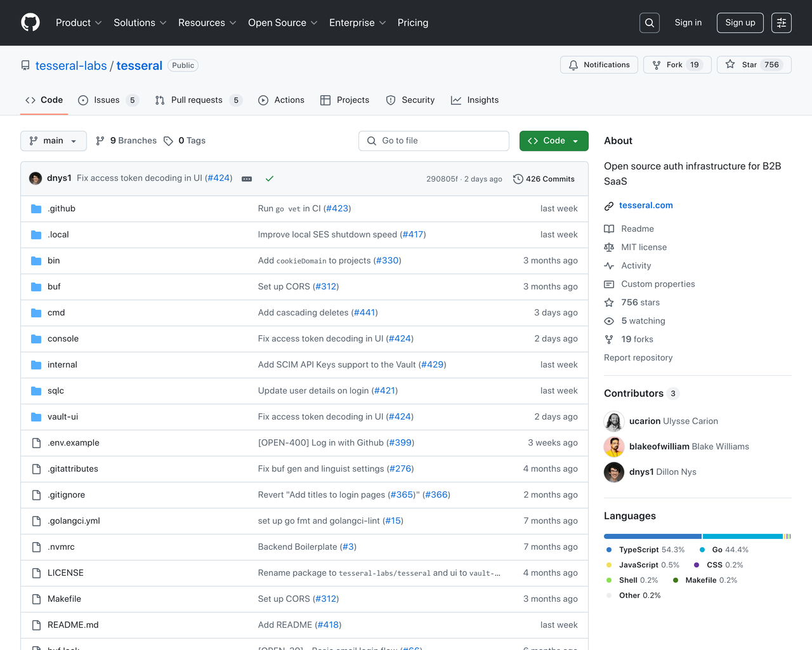Open pull request #441 link
Image resolution: width=812 pixels, height=650 pixels.
[364, 313]
